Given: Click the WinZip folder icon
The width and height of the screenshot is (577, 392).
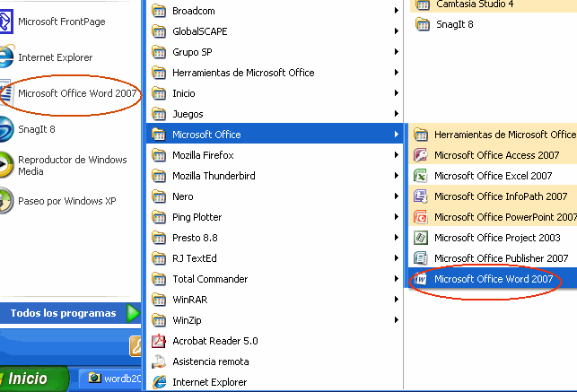Looking at the screenshot, I should [x=159, y=320].
